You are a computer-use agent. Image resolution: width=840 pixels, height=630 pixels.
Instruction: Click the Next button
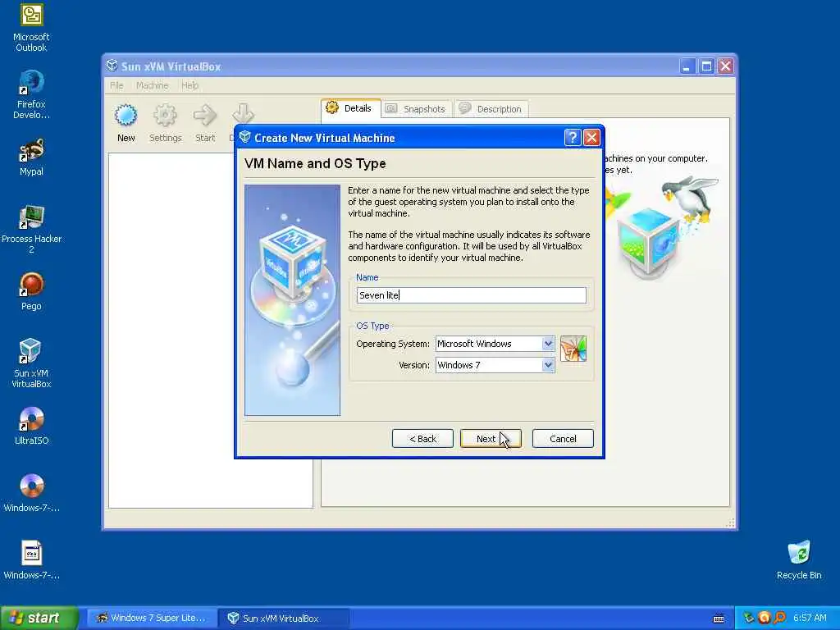[491, 439]
